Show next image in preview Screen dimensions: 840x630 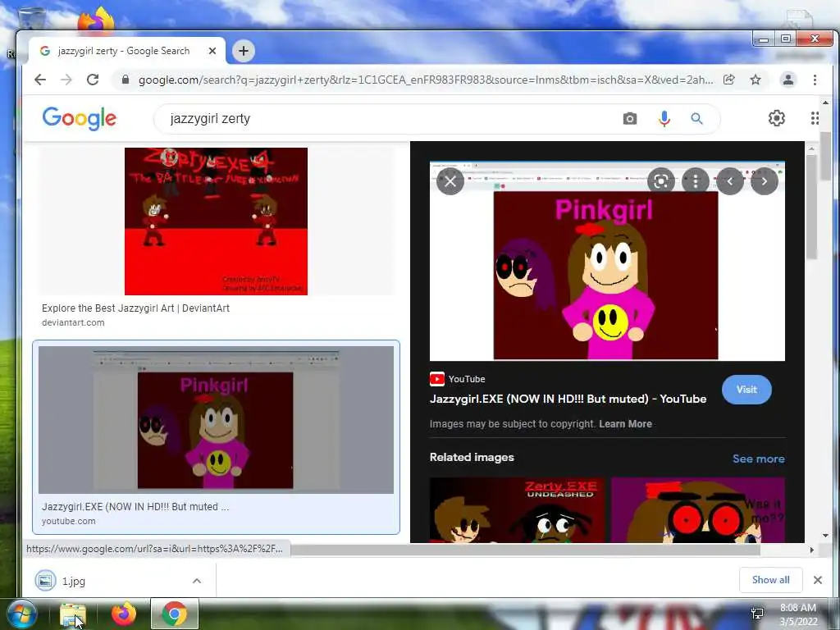pyautogui.click(x=764, y=181)
